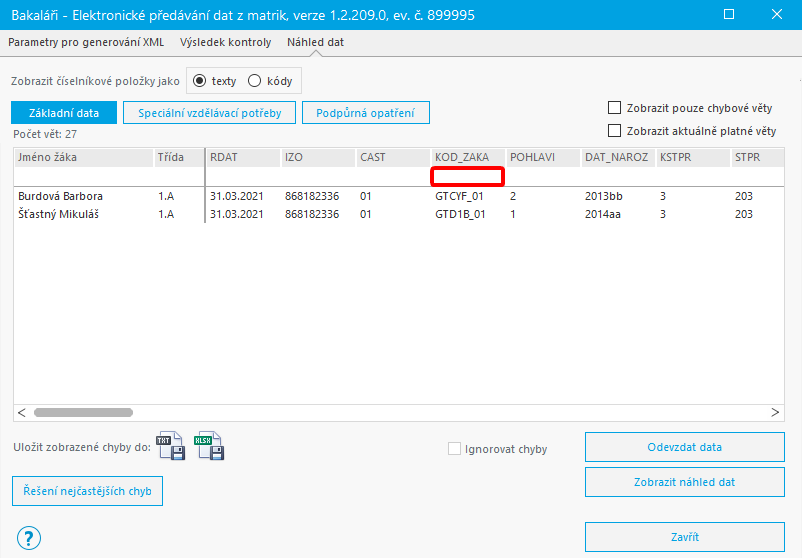This screenshot has height=558, width=802.
Task: Click the 'Odevzdat data' button
Action: 684,447
